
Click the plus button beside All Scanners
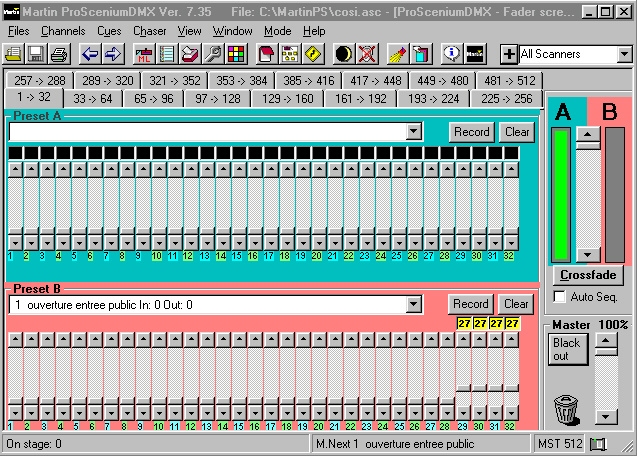509,54
